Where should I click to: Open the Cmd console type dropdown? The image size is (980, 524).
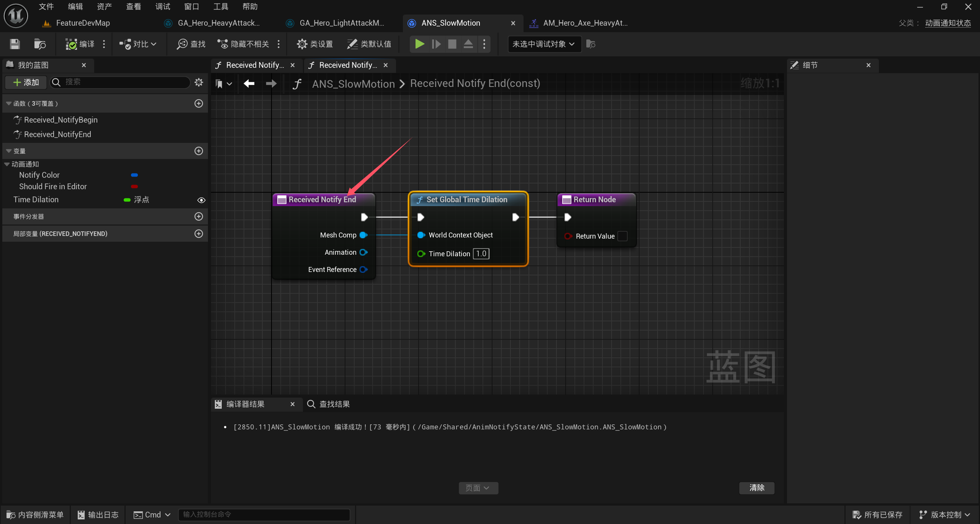pyautogui.click(x=152, y=515)
